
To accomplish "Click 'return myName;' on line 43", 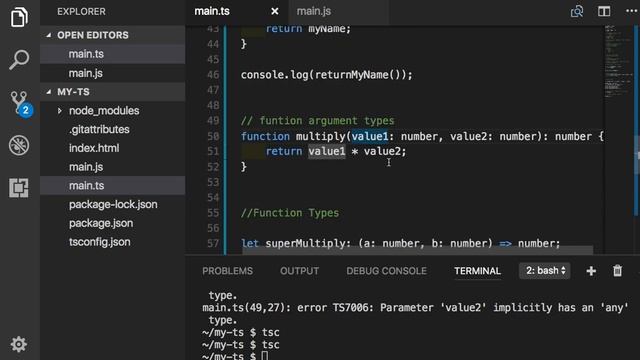I will coord(308,29).
